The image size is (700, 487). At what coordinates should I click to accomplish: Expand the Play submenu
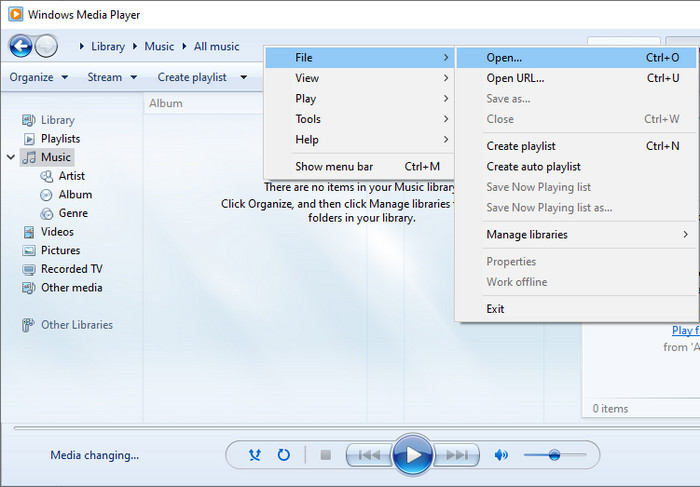click(x=360, y=99)
